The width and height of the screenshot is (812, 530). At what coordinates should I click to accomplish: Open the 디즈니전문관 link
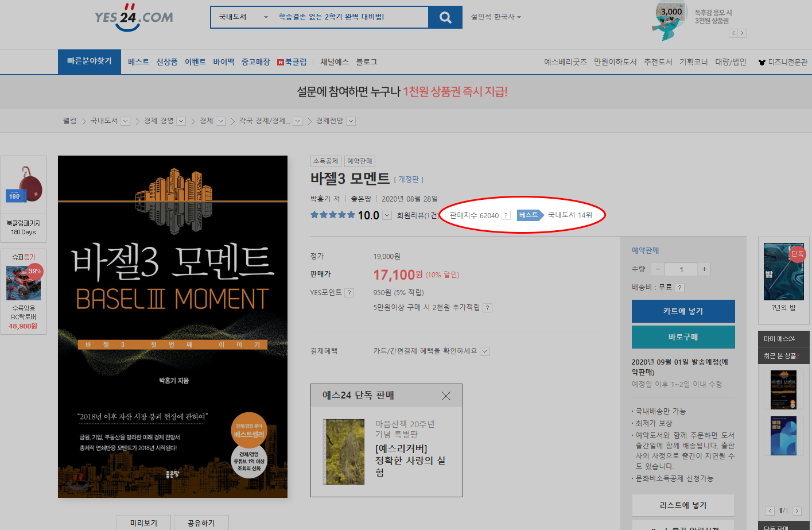coord(783,62)
